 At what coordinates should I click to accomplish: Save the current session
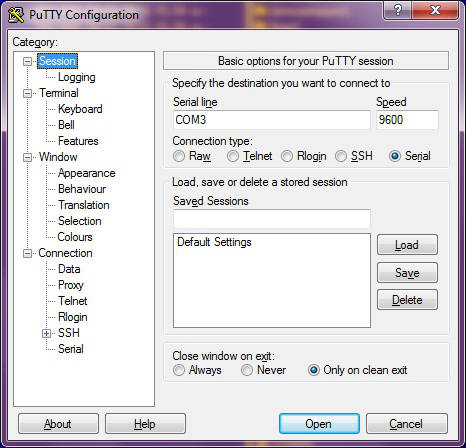407,273
